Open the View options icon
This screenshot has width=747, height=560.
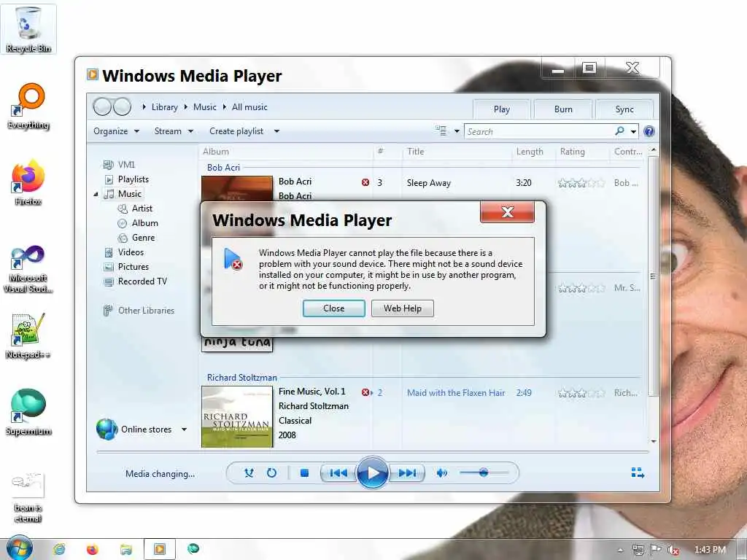pyautogui.click(x=441, y=131)
